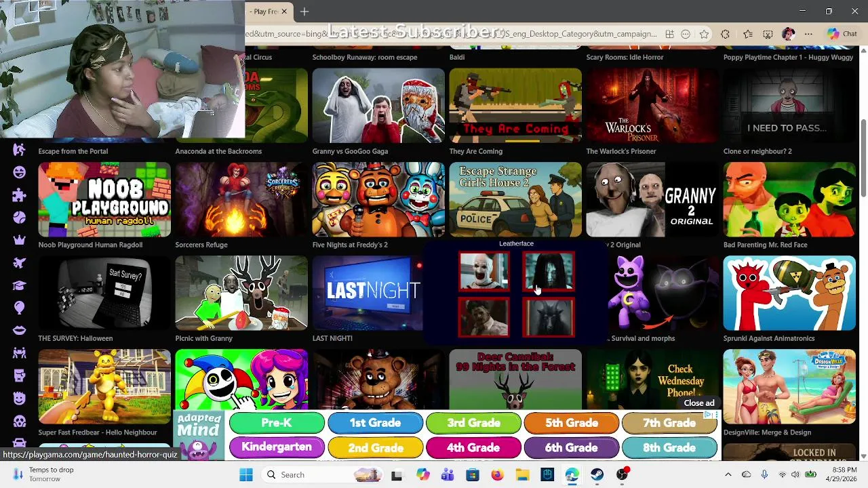Open Sorcerers Refuge game thumbnail
Image resolution: width=868 pixels, height=488 pixels.
(x=241, y=199)
